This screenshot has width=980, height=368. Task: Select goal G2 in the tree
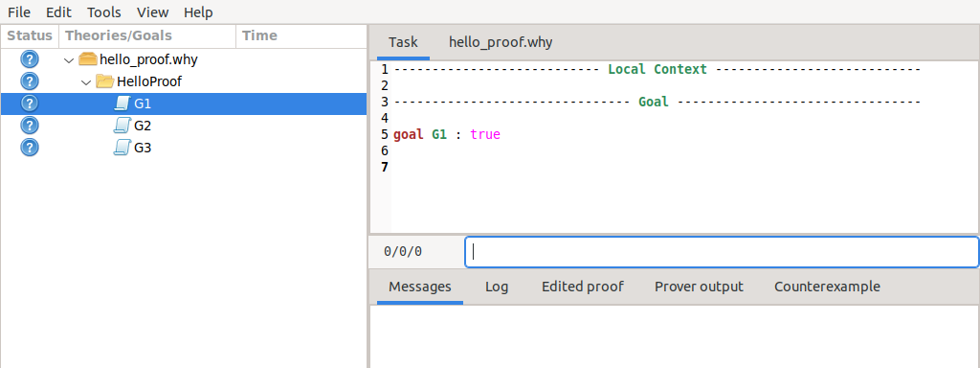[x=184, y=126]
